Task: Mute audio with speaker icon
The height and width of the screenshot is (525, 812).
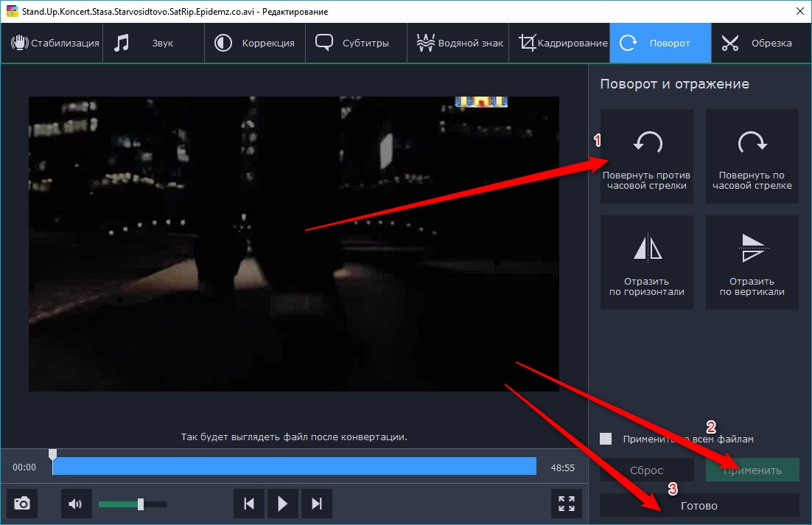Action: tap(75, 504)
